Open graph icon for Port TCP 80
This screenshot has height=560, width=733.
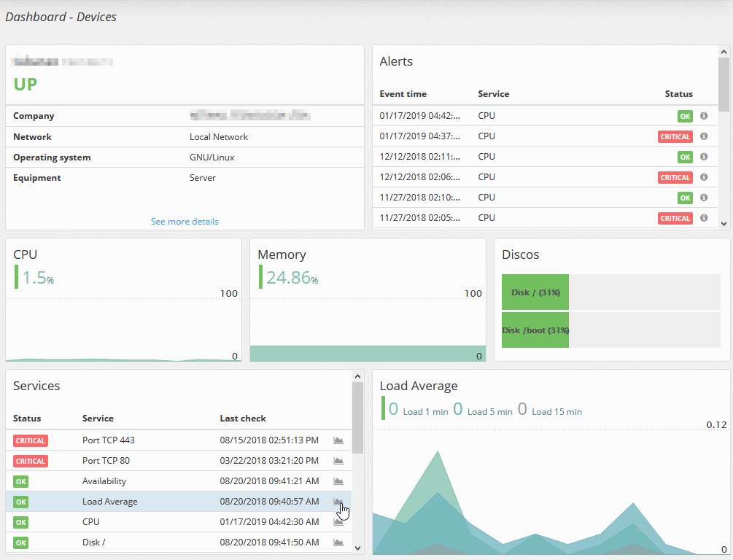pos(338,461)
